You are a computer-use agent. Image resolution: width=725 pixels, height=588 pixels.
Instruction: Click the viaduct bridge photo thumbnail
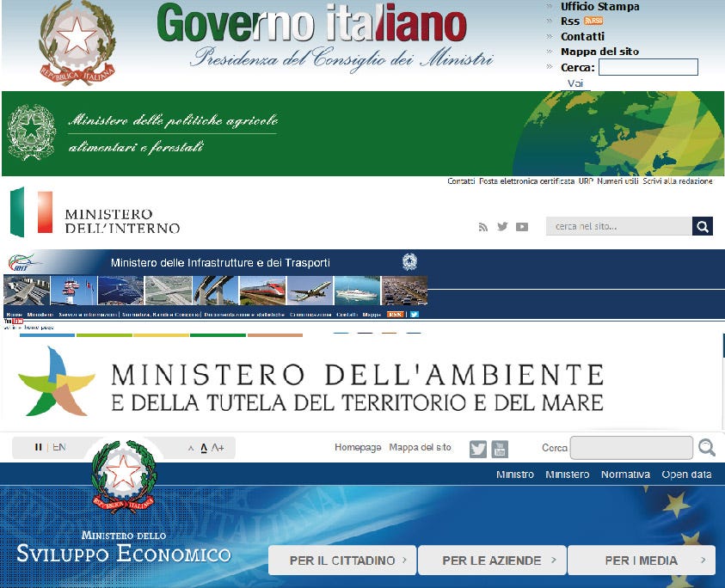click(x=215, y=291)
